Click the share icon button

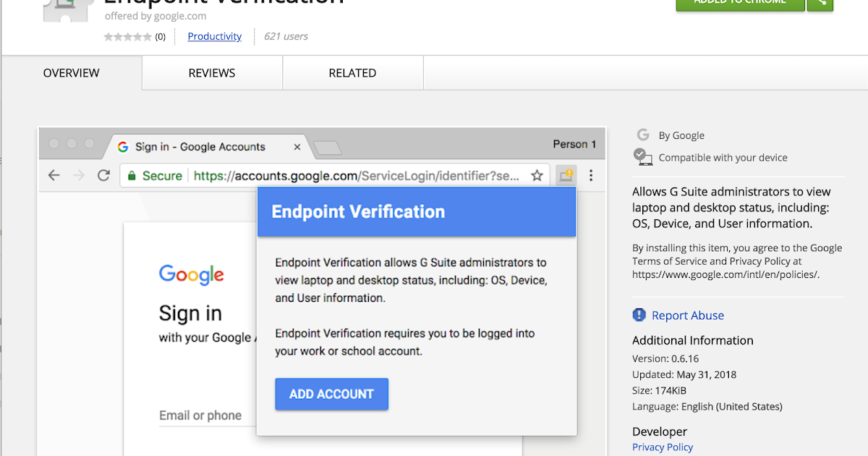821,3
